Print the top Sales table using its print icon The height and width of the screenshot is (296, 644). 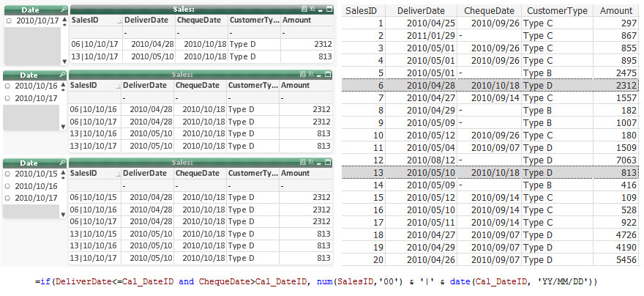click(x=304, y=8)
